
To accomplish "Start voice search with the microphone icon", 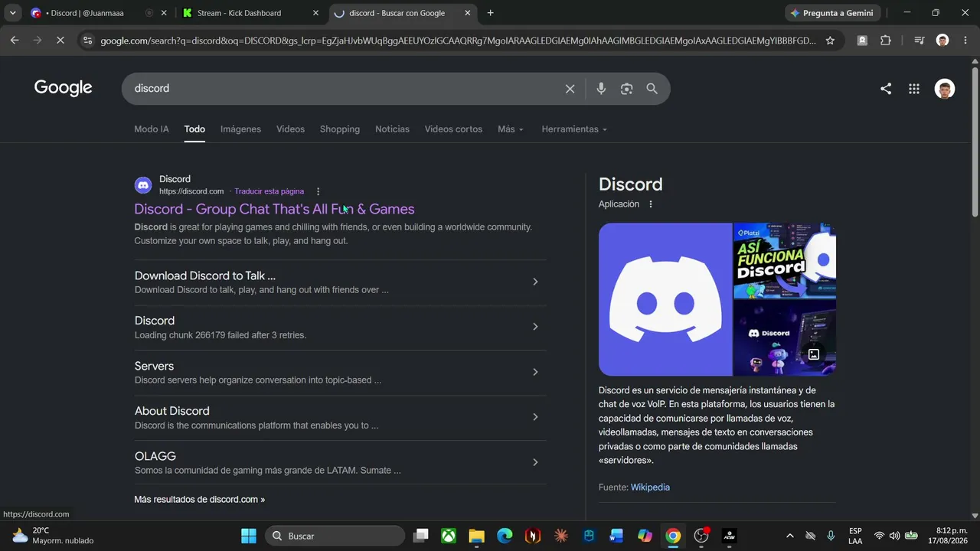I will point(601,89).
